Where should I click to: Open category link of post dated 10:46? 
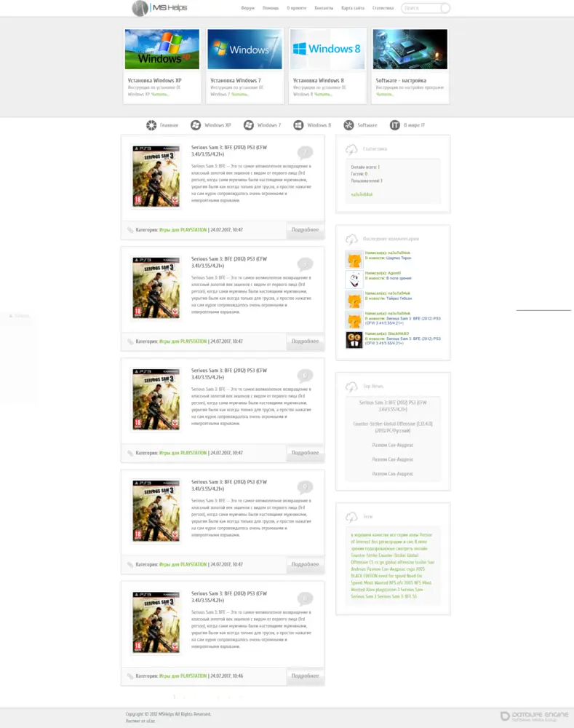pos(183,676)
